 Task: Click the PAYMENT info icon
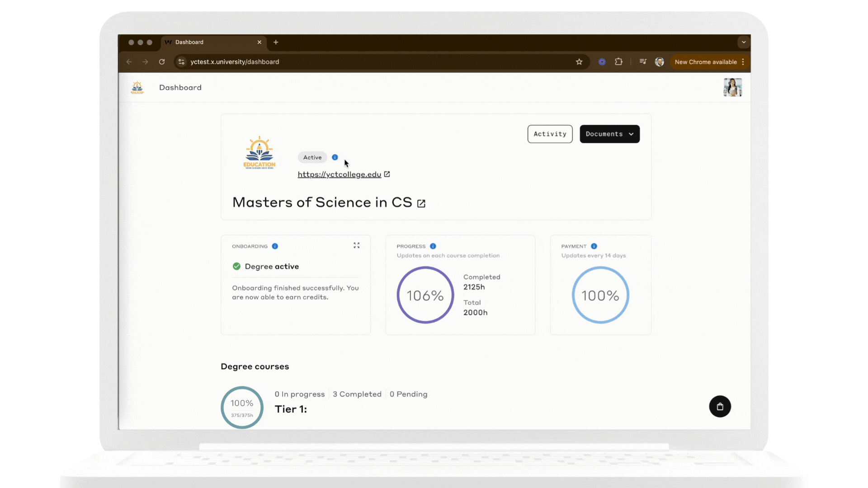(593, 246)
